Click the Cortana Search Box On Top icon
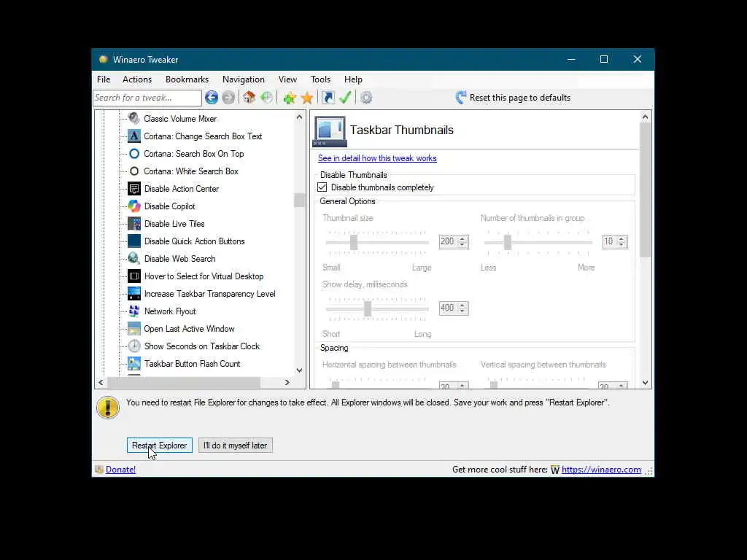This screenshot has width=747, height=560. pyautogui.click(x=134, y=154)
